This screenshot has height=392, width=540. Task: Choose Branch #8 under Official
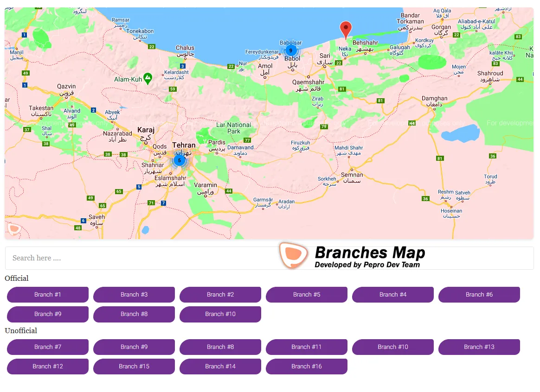(134, 314)
